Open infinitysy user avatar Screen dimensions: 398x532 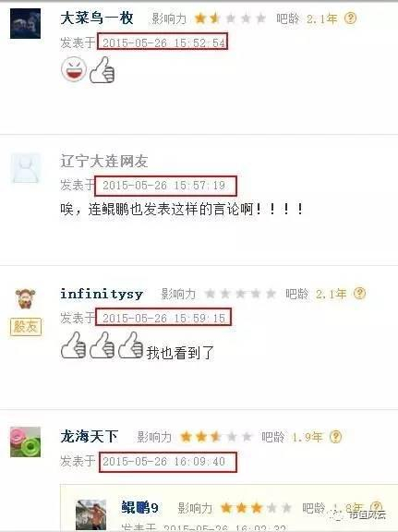pyautogui.click(x=26, y=298)
